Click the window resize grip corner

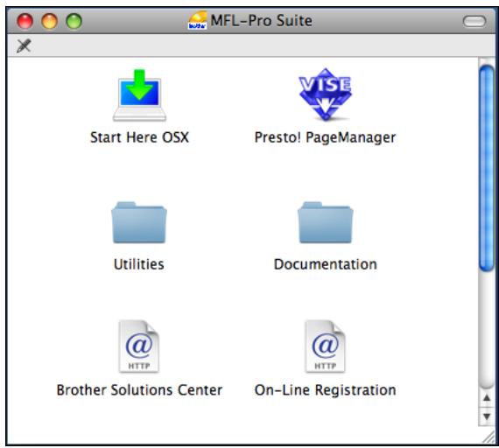click(488, 437)
